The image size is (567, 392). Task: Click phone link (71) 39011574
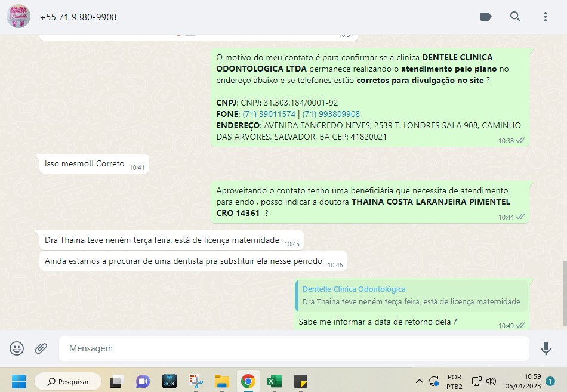tap(269, 114)
